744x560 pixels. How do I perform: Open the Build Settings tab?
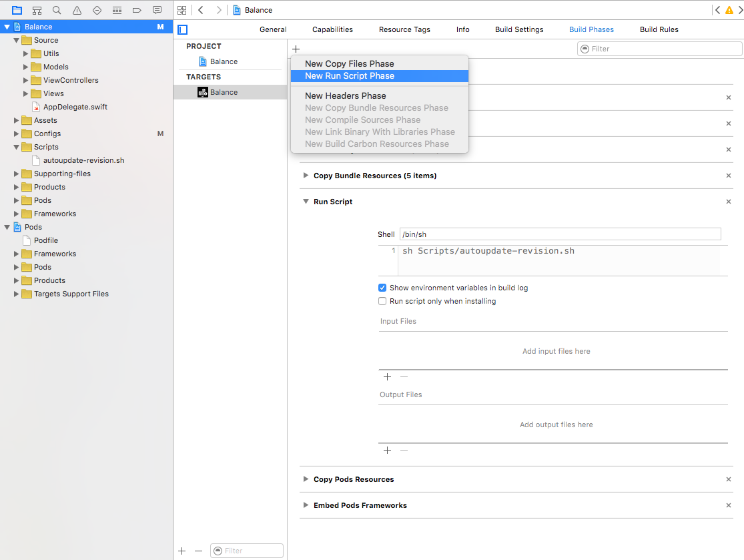(x=519, y=29)
